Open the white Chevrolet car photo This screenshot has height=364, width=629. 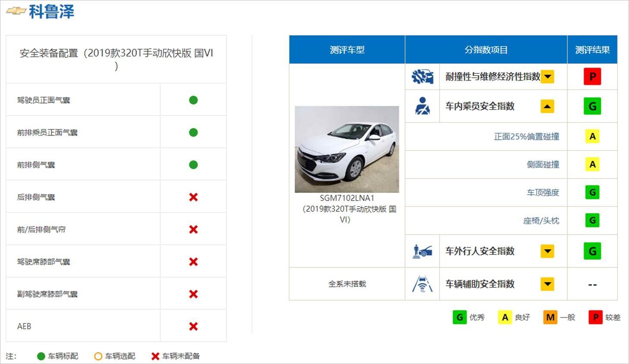(x=347, y=149)
